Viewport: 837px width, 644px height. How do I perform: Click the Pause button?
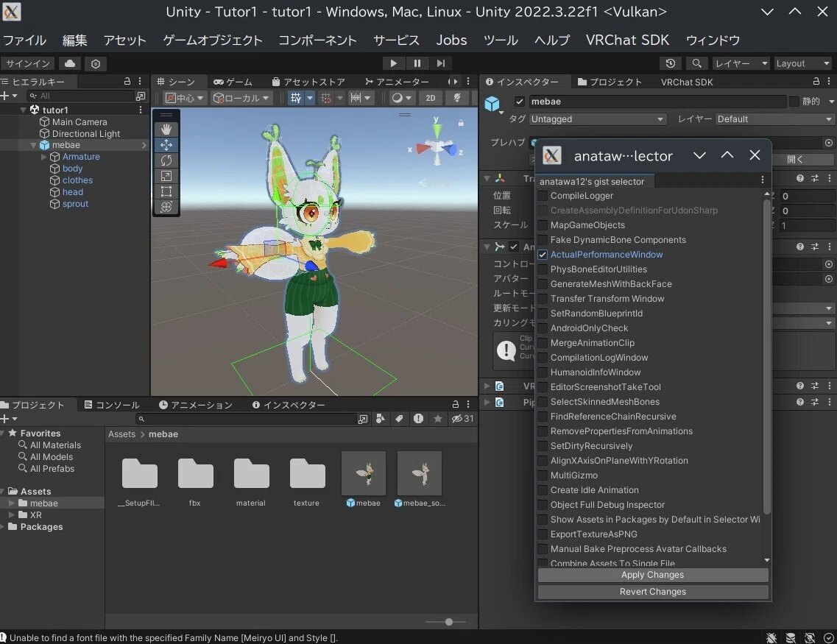[x=417, y=63]
